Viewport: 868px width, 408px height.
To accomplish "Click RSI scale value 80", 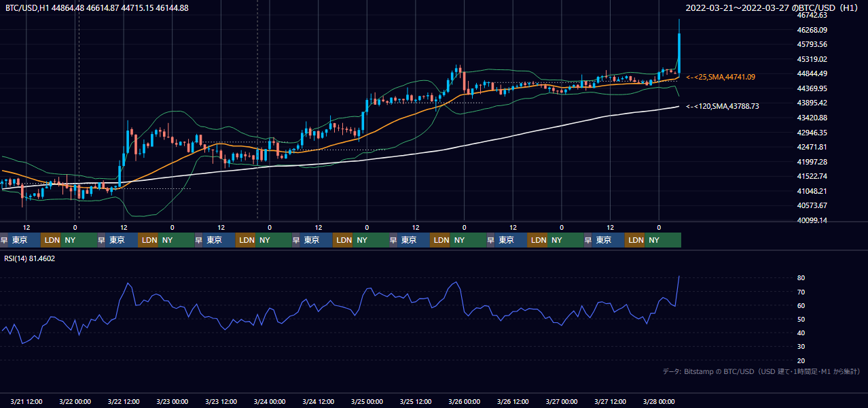I will (x=801, y=278).
